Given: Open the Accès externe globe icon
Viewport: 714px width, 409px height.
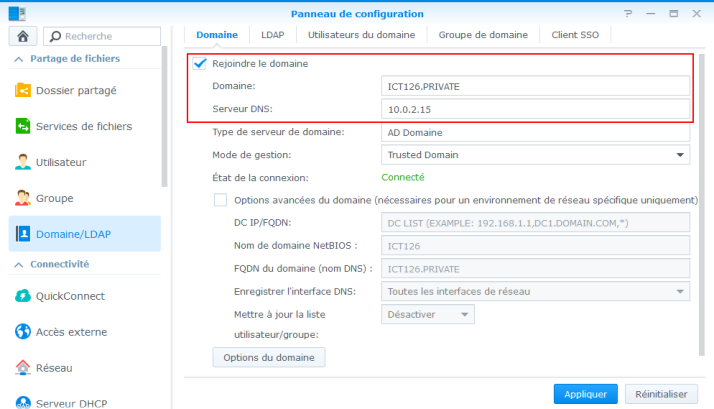Looking at the screenshot, I should (23, 332).
